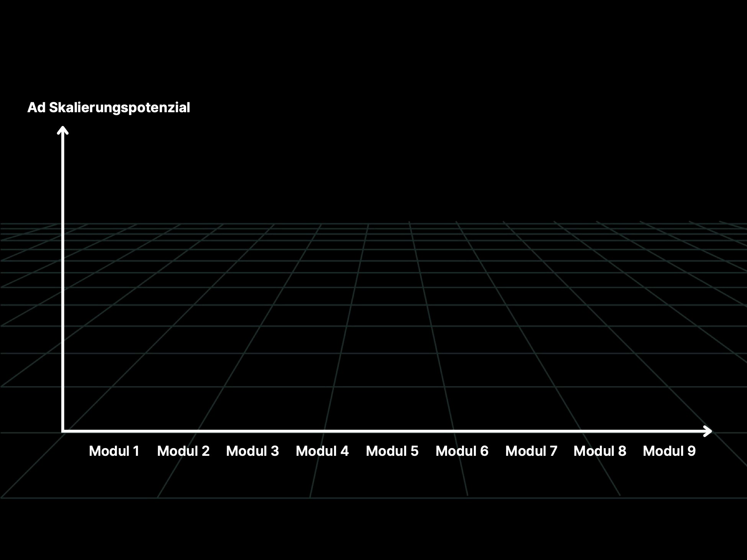Pick the Modul 4 axis label
This screenshot has width=747, height=560.
322,451
